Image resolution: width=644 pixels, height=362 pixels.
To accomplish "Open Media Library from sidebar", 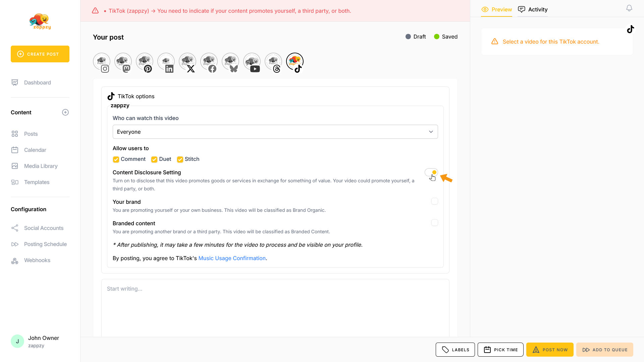I will click(x=41, y=166).
